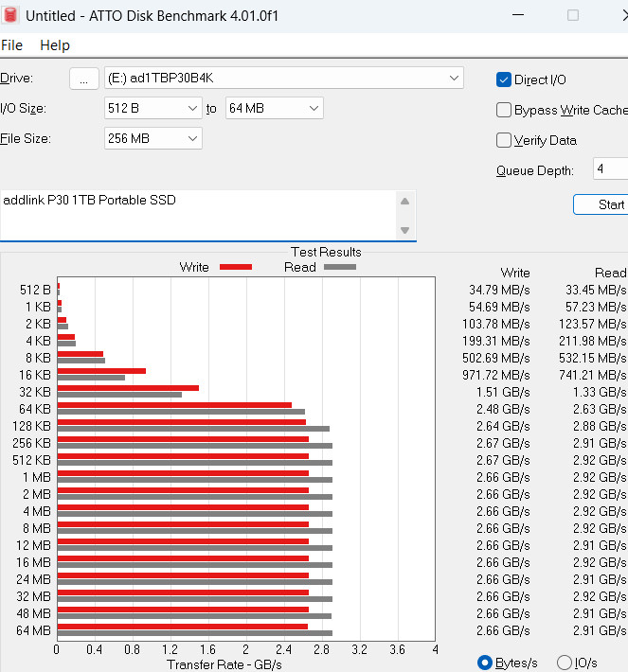The width and height of the screenshot is (628, 672).
Task: Click the 971.72 MB/s write result
Action: (x=496, y=376)
